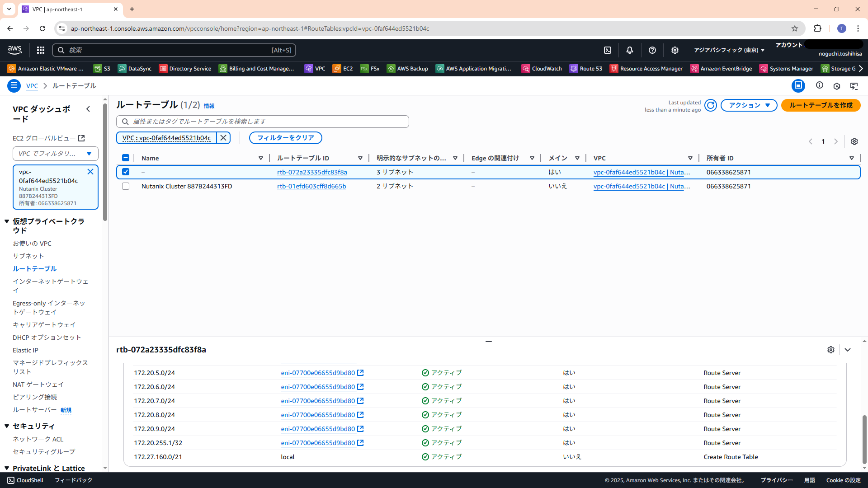Open サブネット in the sidebar menu
The image size is (868, 488).
(x=28, y=256)
